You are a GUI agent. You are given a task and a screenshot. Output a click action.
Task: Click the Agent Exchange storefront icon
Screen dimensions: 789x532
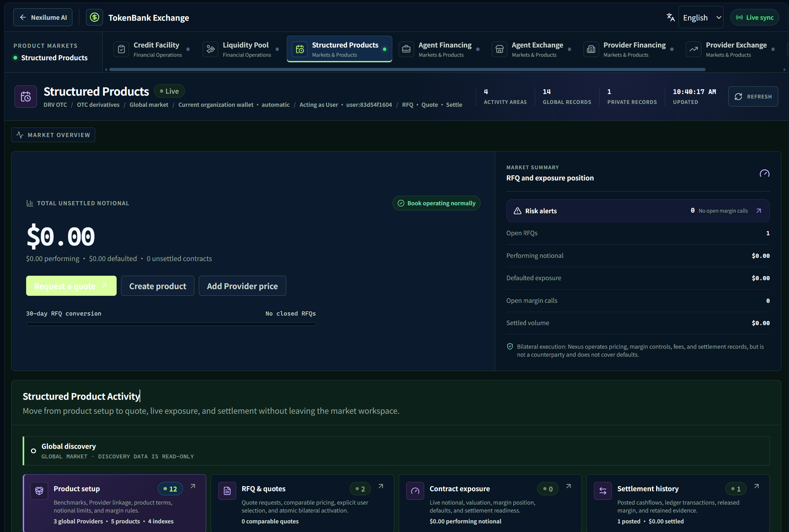point(499,49)
